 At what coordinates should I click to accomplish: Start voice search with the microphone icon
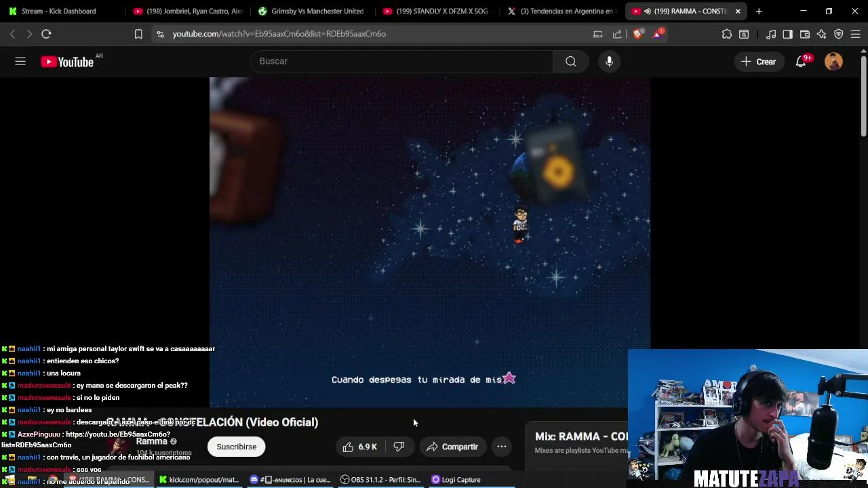click(x=609, y=62)
